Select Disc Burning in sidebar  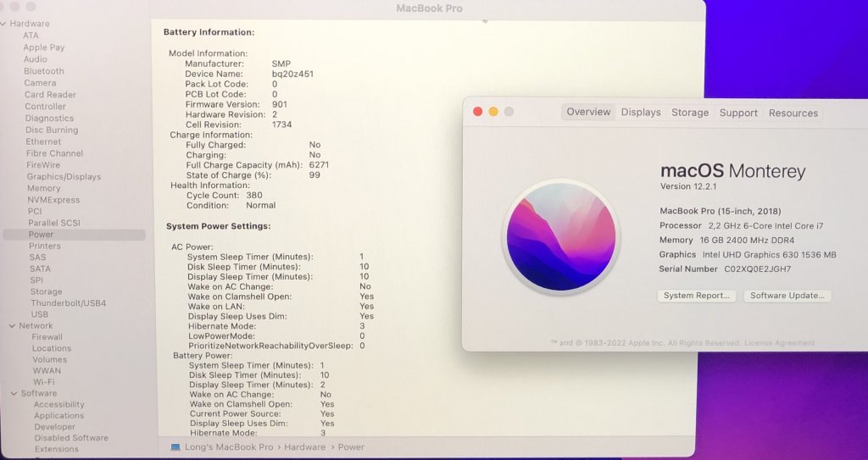[x=52, y=130]
